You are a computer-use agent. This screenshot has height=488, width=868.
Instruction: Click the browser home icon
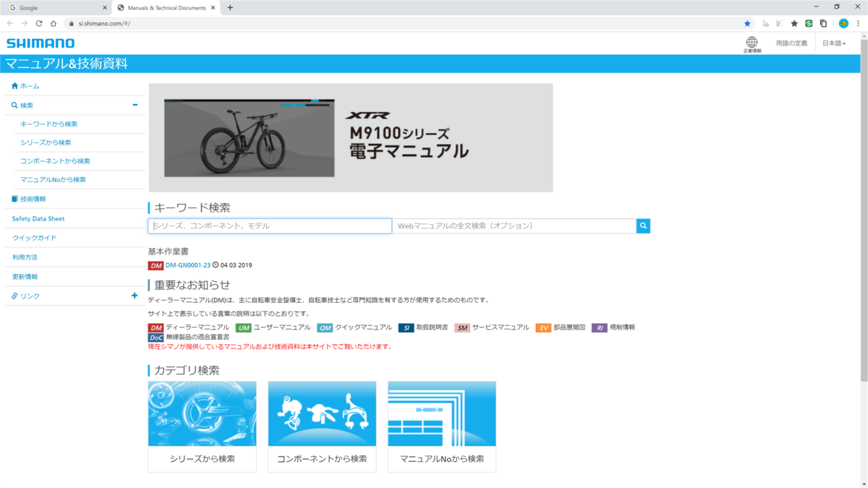[x=54, y=23]
